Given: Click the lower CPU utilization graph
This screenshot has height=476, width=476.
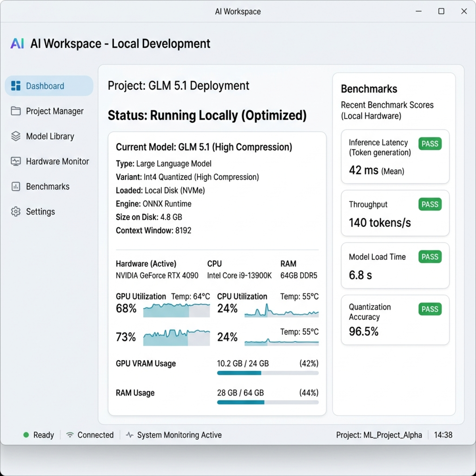Looking at the screenshot, I should pos(282,342).
